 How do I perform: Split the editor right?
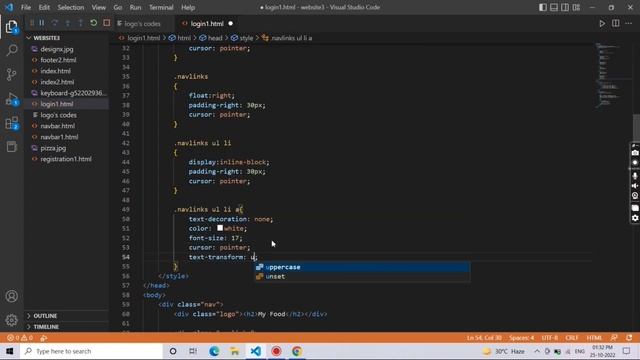(616, 24)
